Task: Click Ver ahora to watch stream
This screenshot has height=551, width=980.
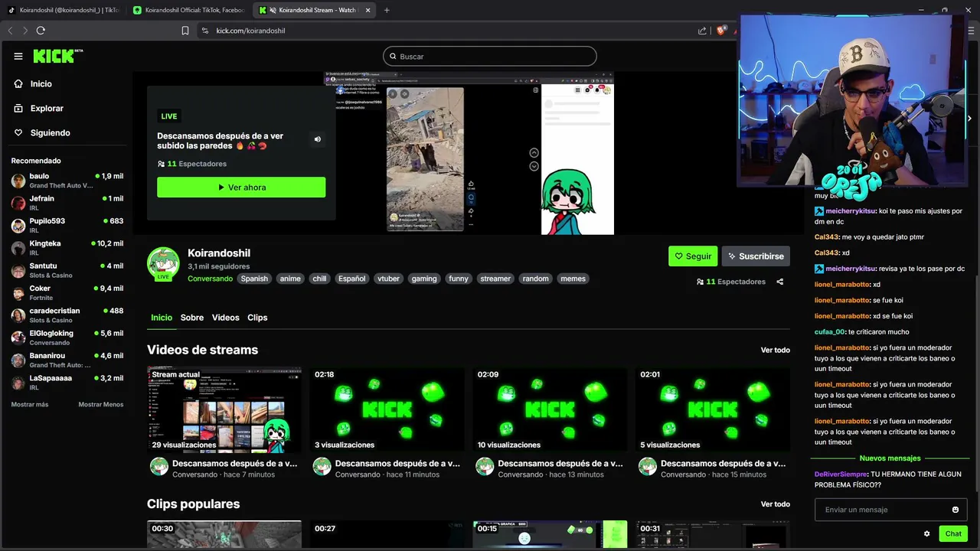Action: point(241,187)
